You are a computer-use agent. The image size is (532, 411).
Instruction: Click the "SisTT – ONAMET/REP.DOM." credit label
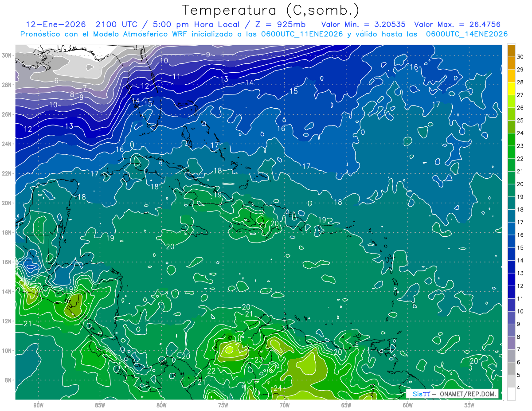point(452,394)
